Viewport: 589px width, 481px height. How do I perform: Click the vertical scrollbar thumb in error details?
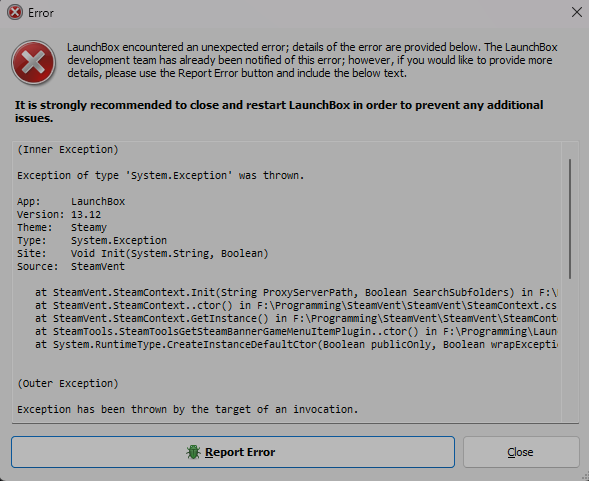(570, 219)
